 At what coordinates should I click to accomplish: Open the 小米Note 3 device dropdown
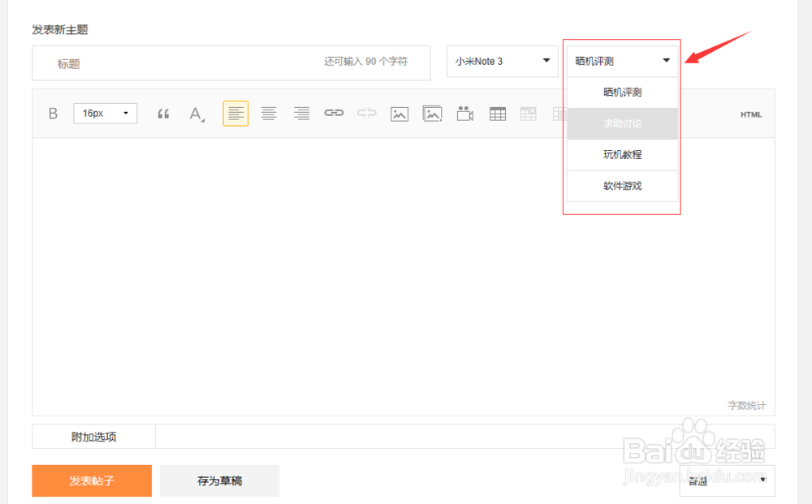503,61
